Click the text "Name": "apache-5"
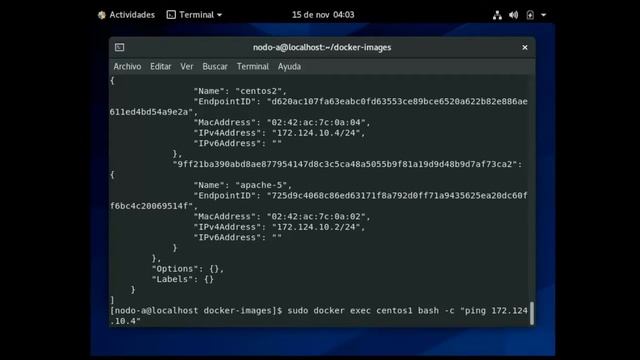This screenshot has width=640, height=360. 243,185
